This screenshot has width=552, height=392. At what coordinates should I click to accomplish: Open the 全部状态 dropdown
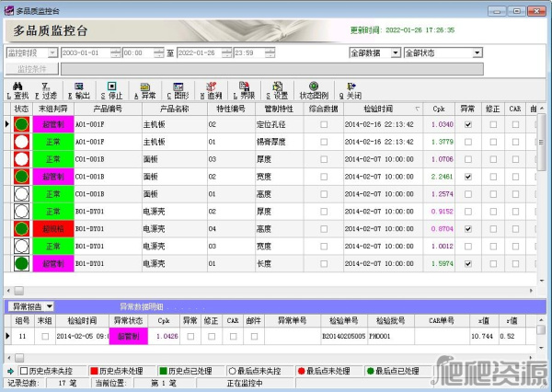(x=477, y=52)
